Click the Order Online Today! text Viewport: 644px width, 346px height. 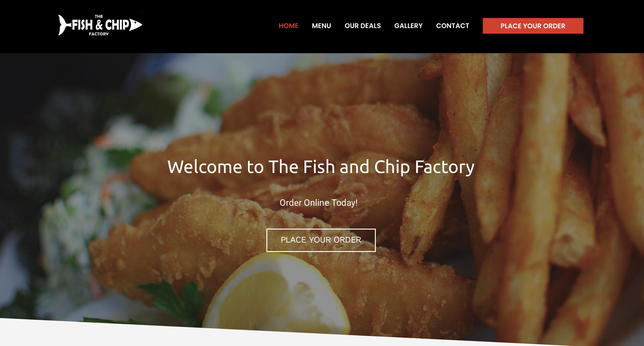point(318,203)
